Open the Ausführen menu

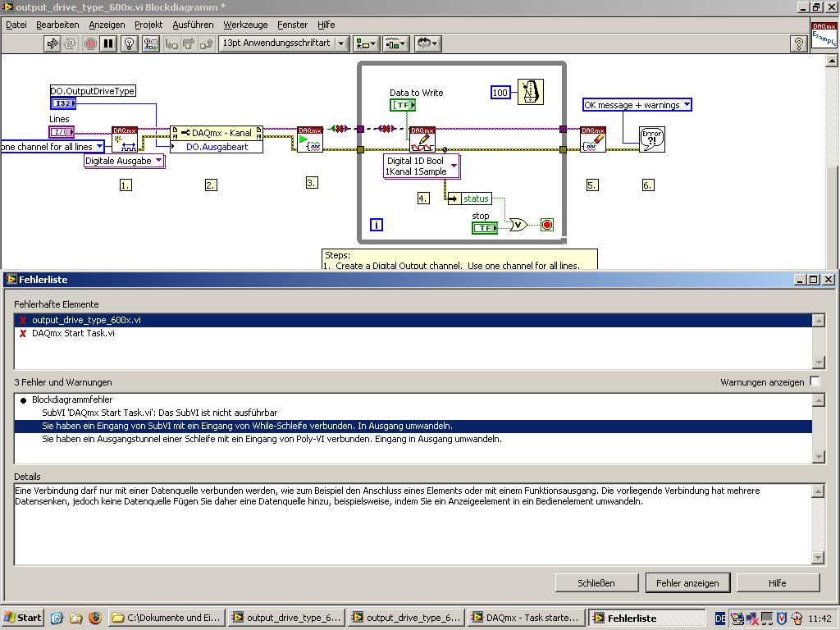coord(193,25)
